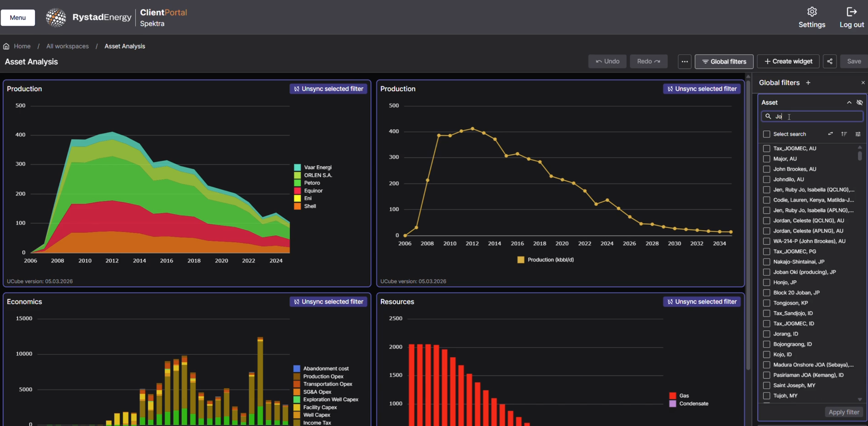The height and width of the screenshot is (426, 868).
Task: Add a new global filter with plus icon
Action: pyautogui.click(x=808, y=83)
